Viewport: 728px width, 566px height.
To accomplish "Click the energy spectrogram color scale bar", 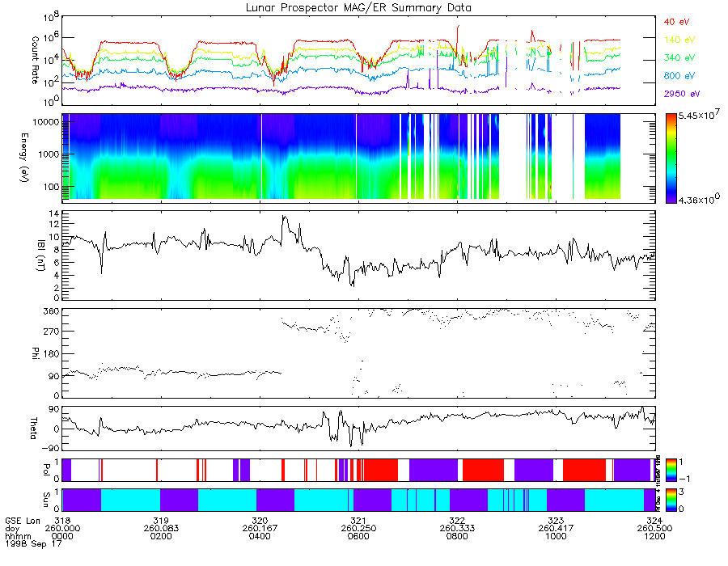I will 671,158.
